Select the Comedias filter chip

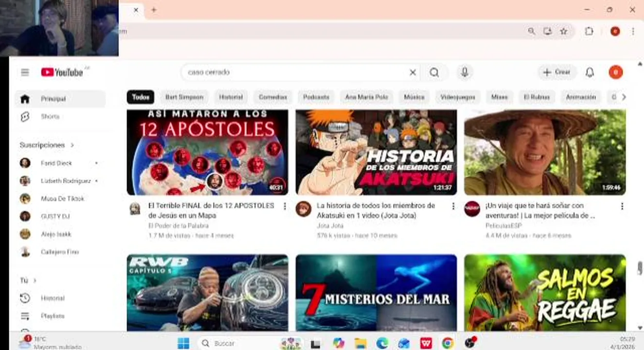coord(273,97)
